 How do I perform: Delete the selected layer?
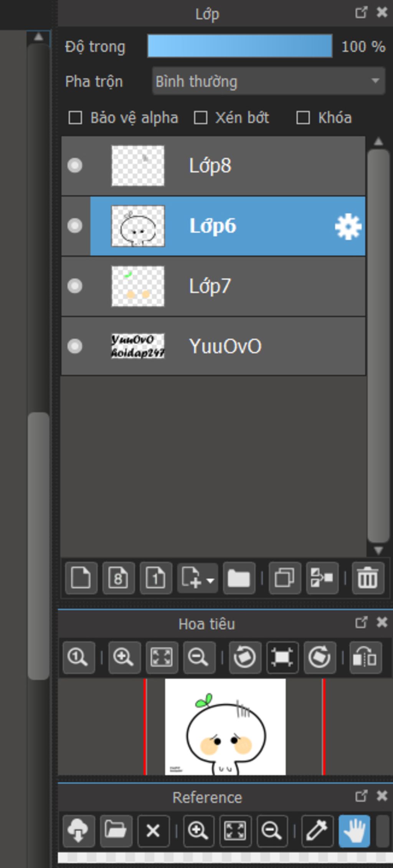[x=367, y=578]
